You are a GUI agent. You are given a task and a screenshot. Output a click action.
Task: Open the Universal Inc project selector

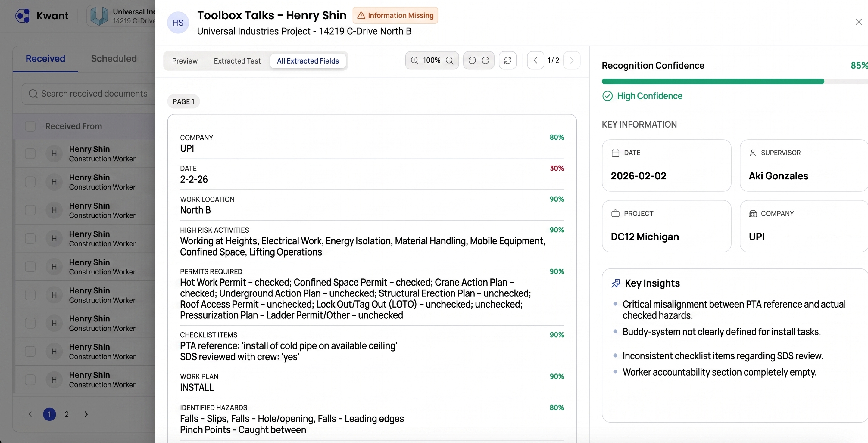(x=121, y=16)
